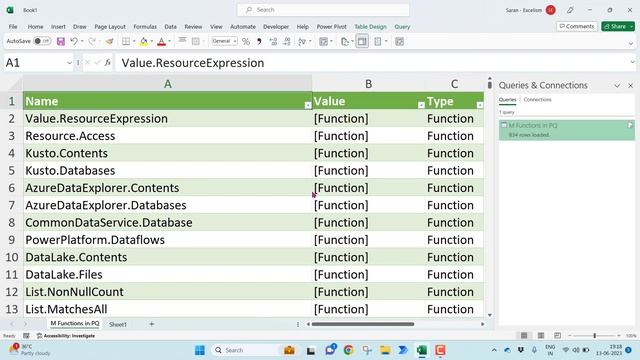The image size is (640, 360).
Task: Click the pen ink icon in title bar
Action: coord(570,10)
